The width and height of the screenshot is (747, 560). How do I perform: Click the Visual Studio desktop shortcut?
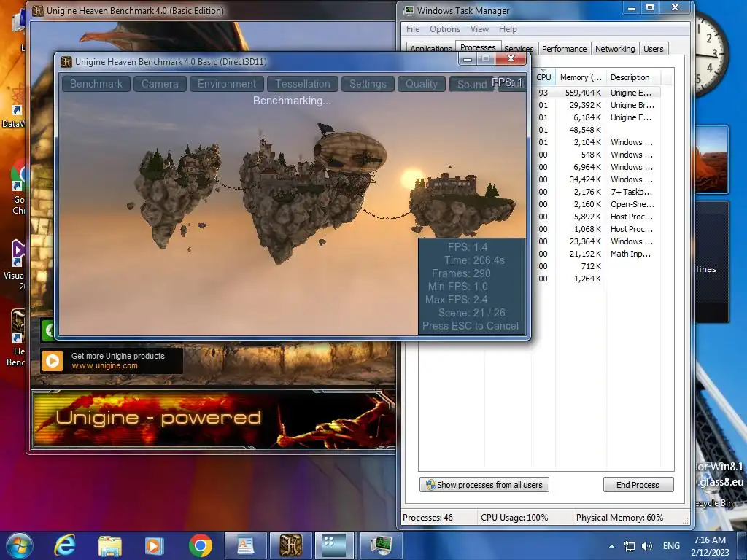pyautogui.click(x=18, y=264)
